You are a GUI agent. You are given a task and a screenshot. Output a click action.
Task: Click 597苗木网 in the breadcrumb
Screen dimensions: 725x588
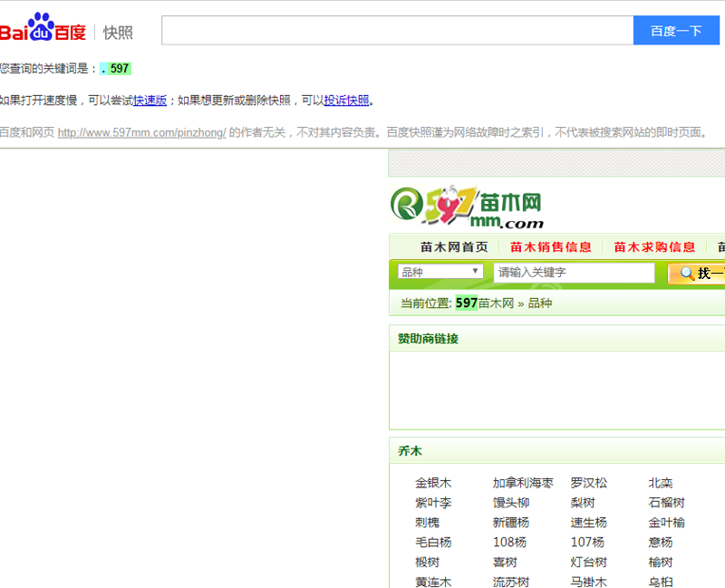click(x=485, y=304)
